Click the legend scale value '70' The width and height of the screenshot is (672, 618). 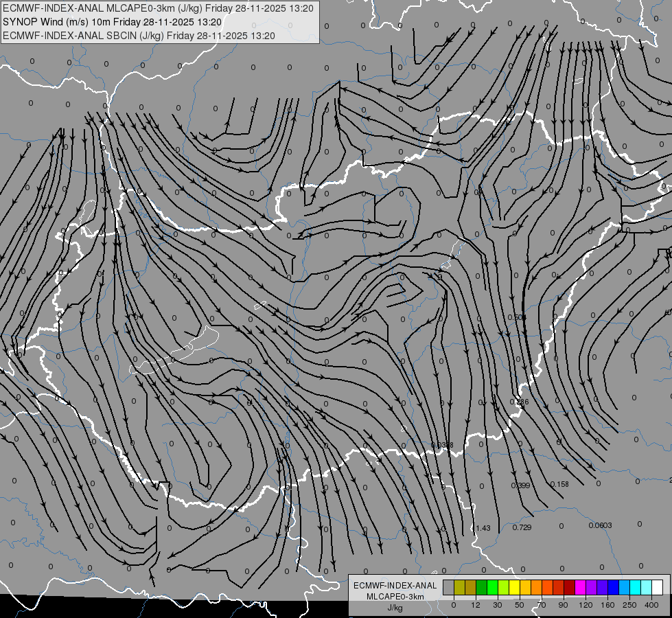[542, 605]
